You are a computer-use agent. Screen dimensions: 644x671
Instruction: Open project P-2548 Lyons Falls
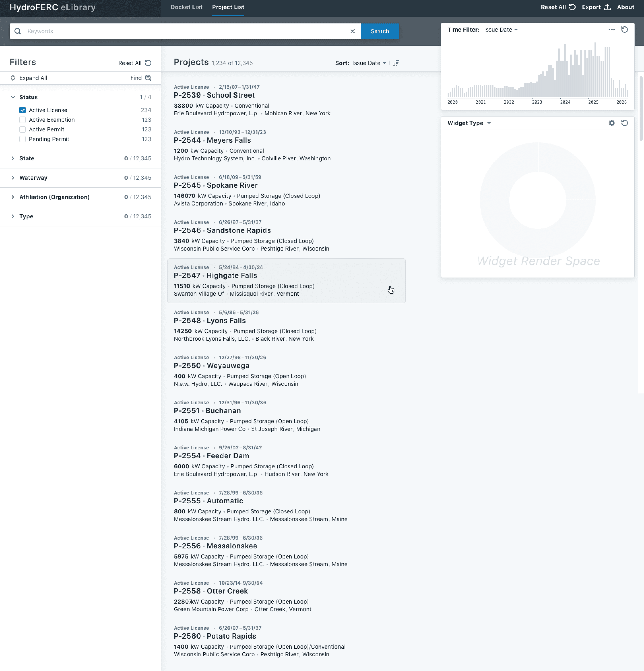tap(286, 326)
